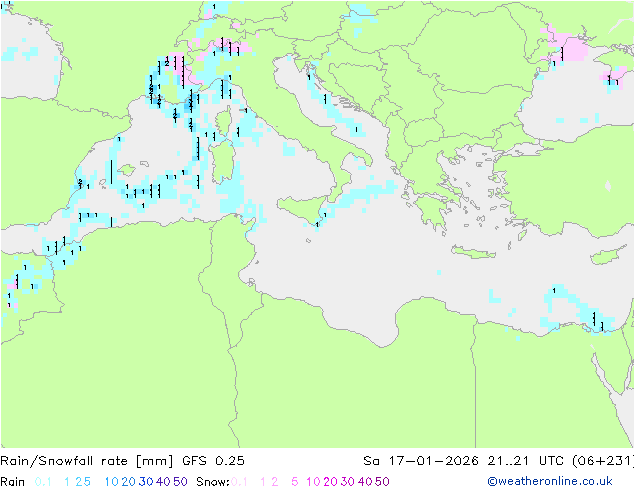Pick the Rain legend 20 value
The image size is (634, 490).
coord(128,482)
